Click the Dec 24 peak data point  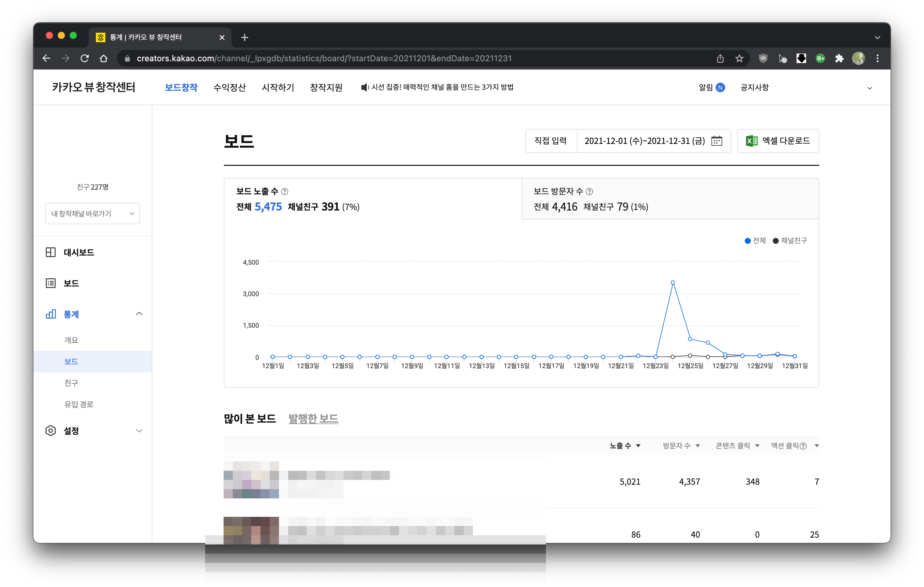click(x=673, y=282)
